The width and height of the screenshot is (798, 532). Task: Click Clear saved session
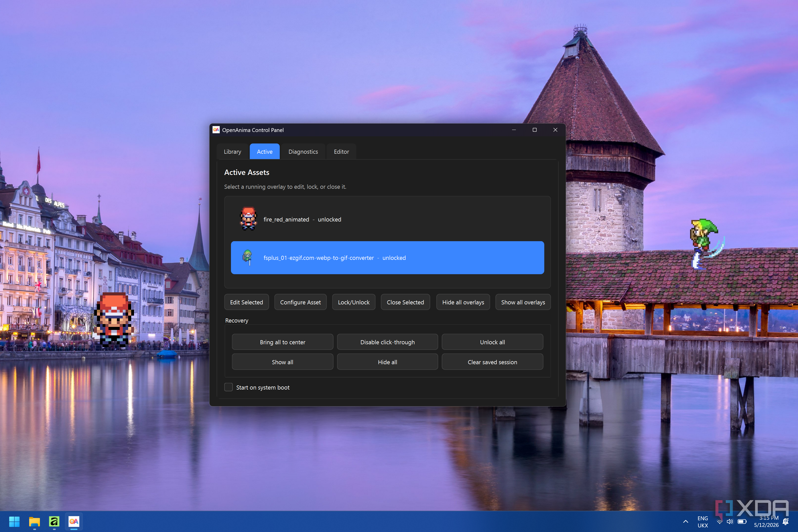[x=492, y=362]
